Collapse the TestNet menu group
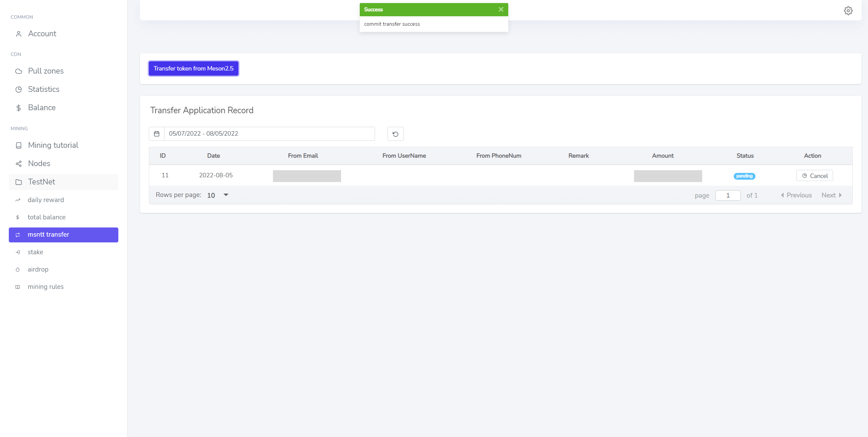The image size is (868, 437). (64, 182)
